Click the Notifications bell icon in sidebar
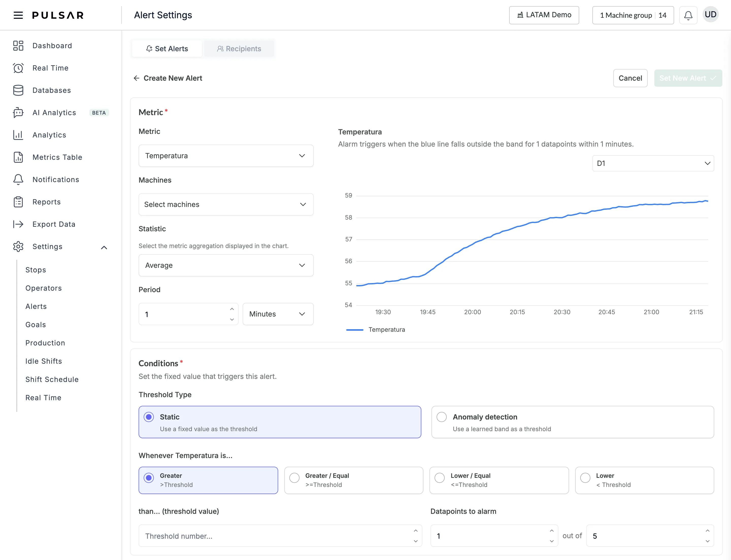The width and height of the screenshot is (731, 560). coord(18,180)
